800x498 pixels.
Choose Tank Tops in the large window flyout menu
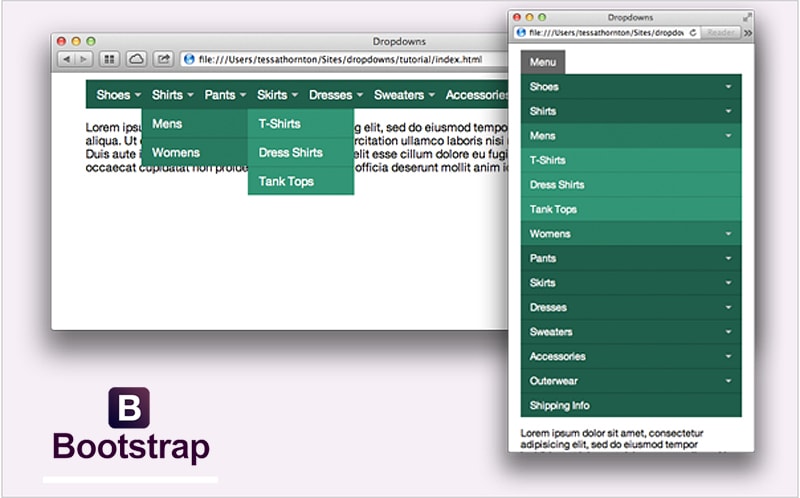tap(301, 181)
